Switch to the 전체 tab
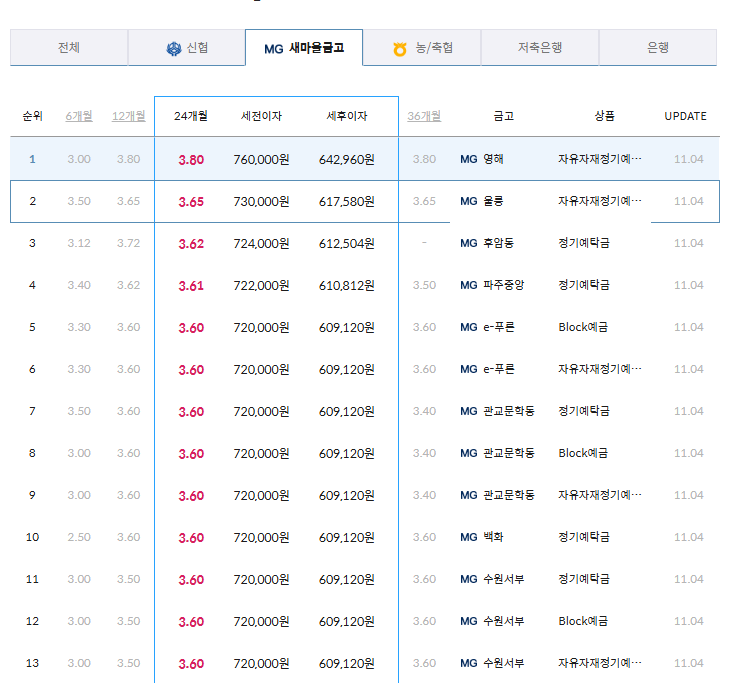Viewport: 744px width, 683px height. [69, 47]
